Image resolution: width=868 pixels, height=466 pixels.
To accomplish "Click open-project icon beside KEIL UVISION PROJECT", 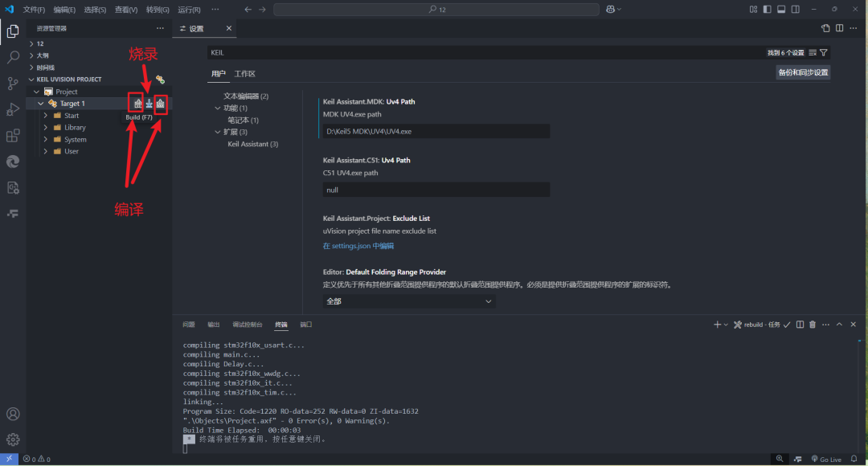I will coord(160,80).
